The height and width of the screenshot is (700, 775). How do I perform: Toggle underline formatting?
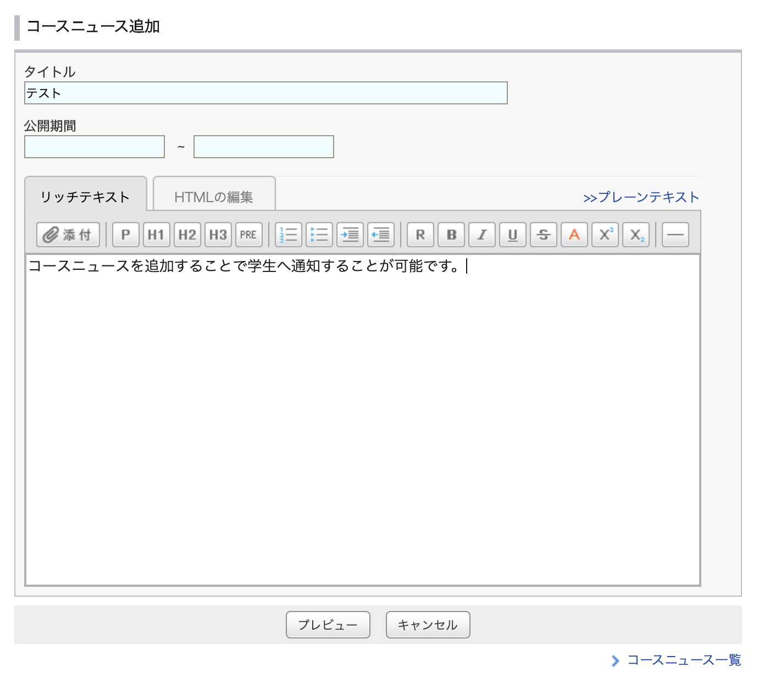pyautogui.click(x=513, y=235)
